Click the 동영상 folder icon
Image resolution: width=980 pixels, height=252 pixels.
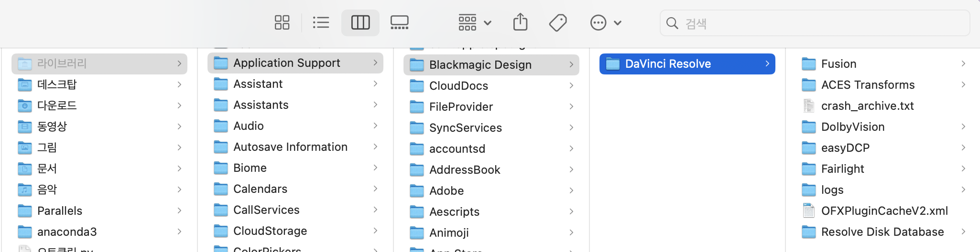[x=24, y=126]
